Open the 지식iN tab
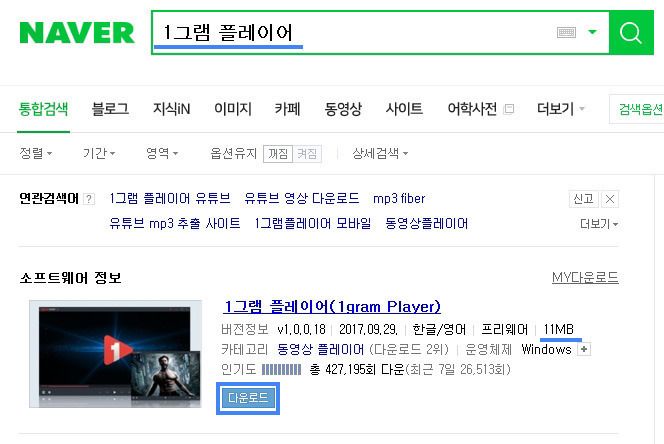 pos(172,109)
